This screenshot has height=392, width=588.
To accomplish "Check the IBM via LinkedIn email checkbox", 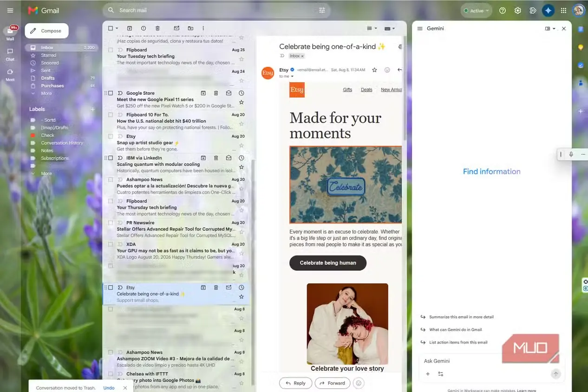I will click(x=111, y=158).
